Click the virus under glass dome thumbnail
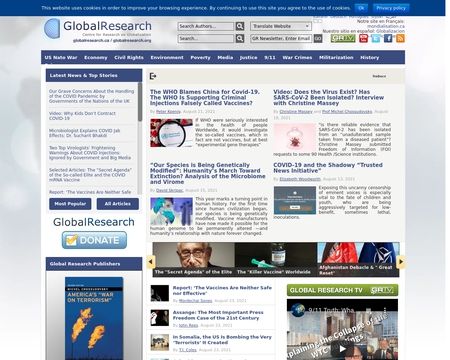Image resolution: width=450 pixels, height=360 pixels. (295, 137)
